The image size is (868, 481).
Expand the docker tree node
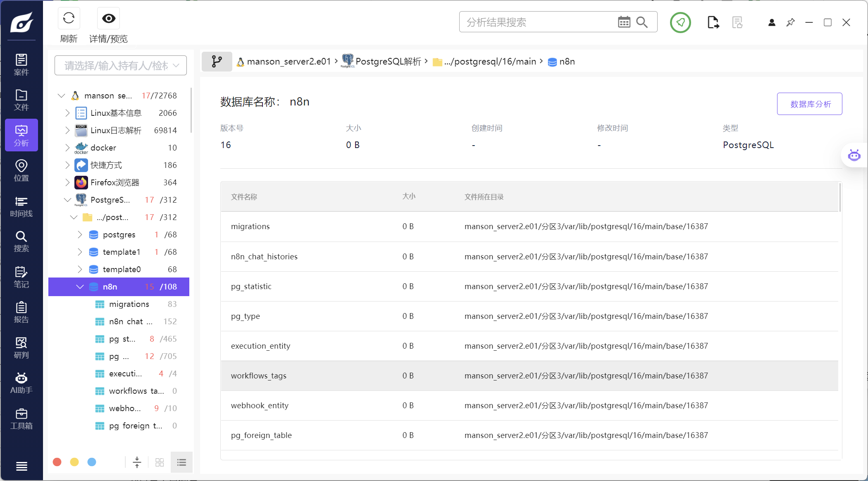coord(67,148)
